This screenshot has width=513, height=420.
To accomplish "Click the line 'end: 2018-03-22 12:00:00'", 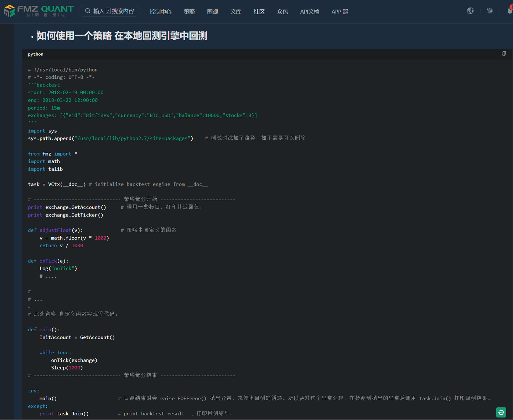I will coord(63,100).
